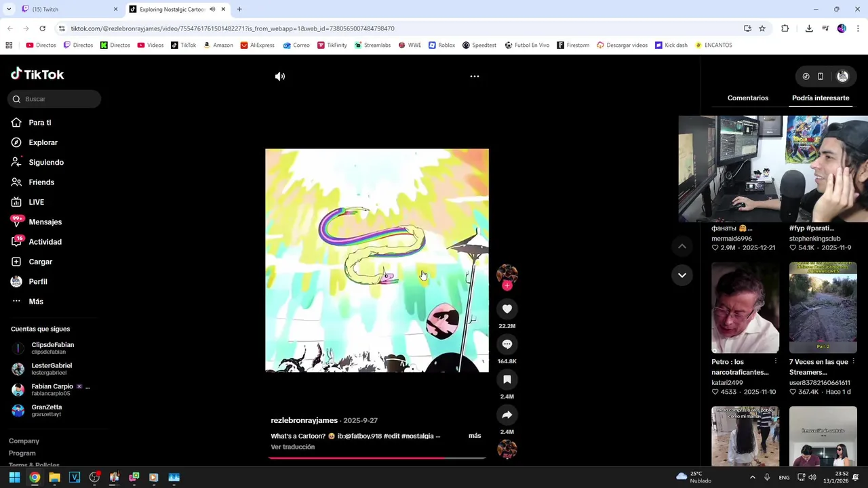Show hidden system tray icons
The image size is (868, 488).
752,478
